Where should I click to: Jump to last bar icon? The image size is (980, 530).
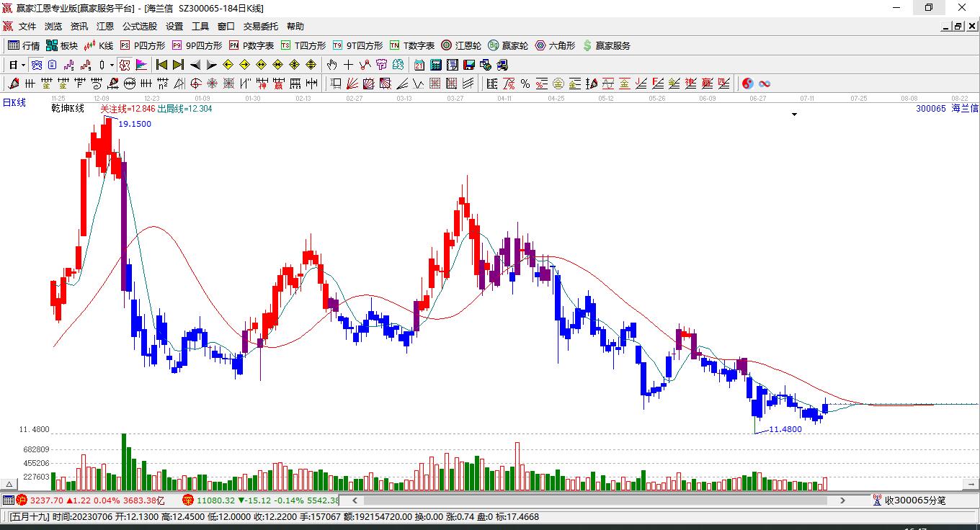coord(178,65)
